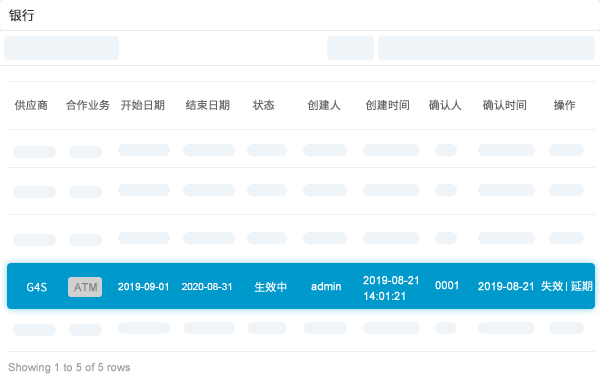Click the 生效中 status cell
Image resolution: width=600 pixels, height=387 pixels.
tap(271, 287)
